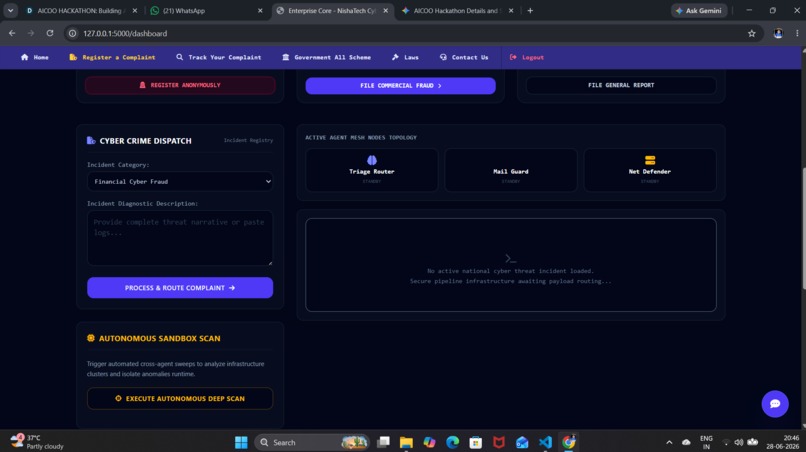The width and height of the screenshot is (806, 452).
Task: Open the Laws menu item
Action: pos(405,57)
